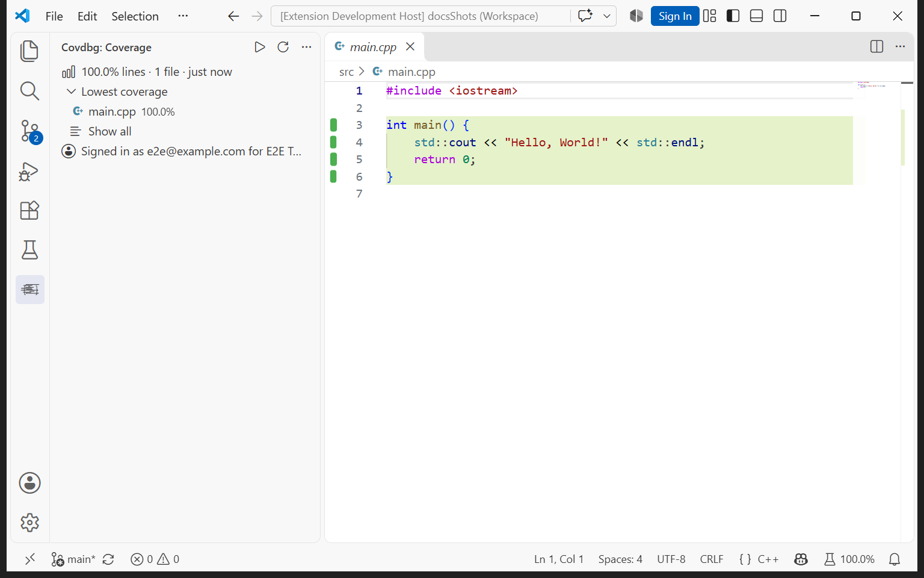Open remote window status bar button
Viewport: 924px width, 578px height.
(30, 559)
